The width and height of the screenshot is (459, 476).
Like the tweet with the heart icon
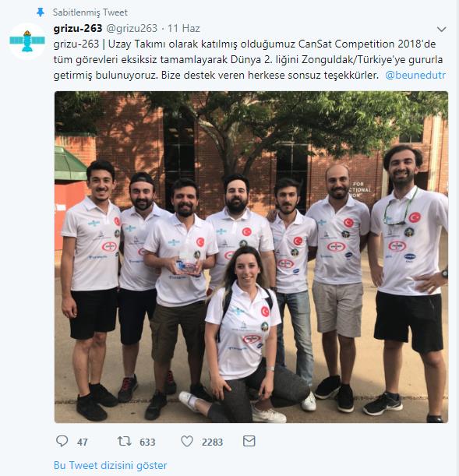pyautogui.click(x=187, y=441)
